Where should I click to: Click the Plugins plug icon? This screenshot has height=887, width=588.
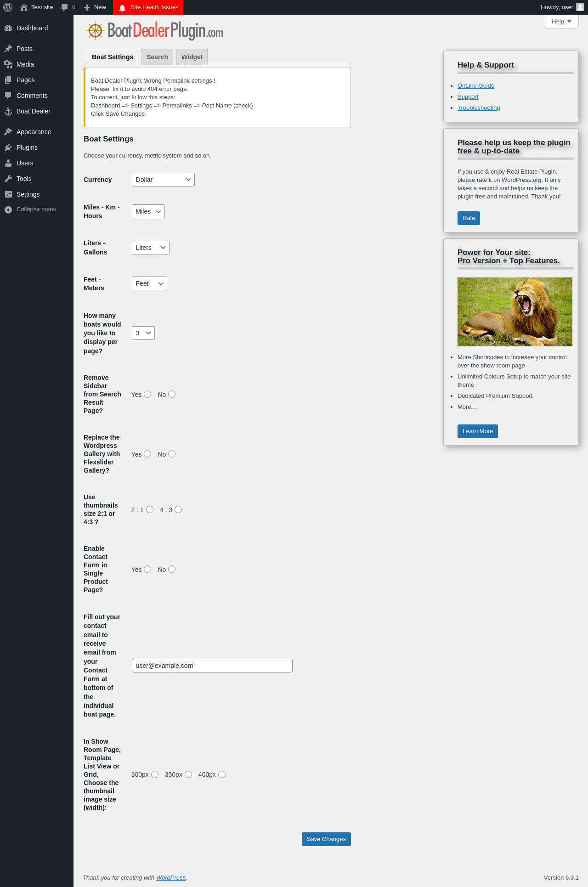[x=8, y=147]
